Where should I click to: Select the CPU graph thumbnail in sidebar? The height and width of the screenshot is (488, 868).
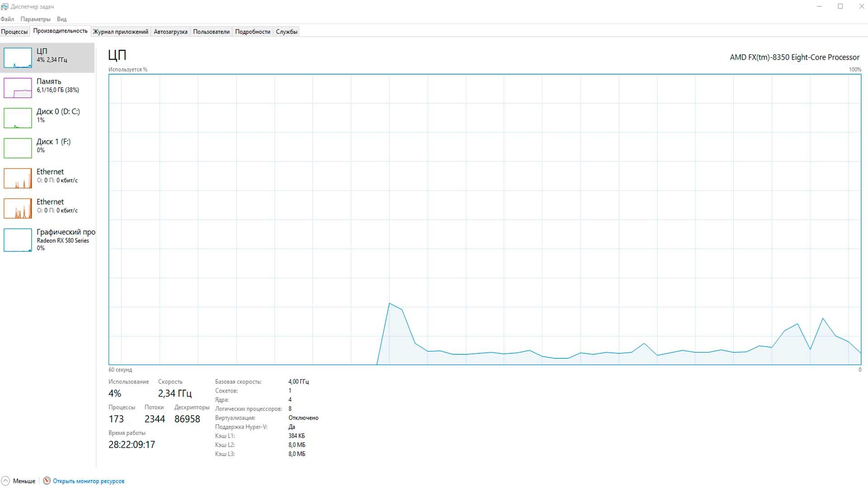(x=18, y=57)
